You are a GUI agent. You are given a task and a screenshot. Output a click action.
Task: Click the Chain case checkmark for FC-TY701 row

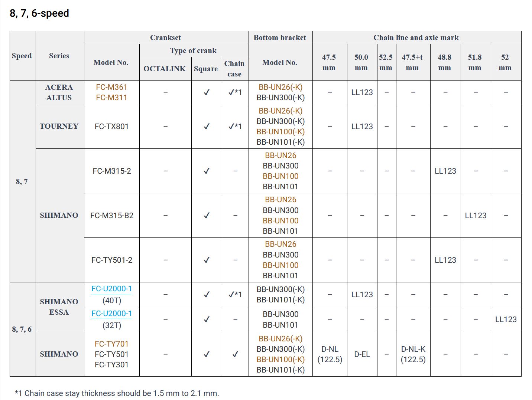(235, 354)
